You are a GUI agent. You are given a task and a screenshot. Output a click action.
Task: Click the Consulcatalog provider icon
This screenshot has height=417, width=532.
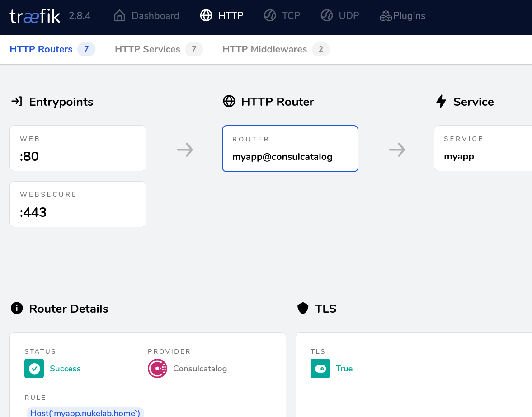point(157,368)
